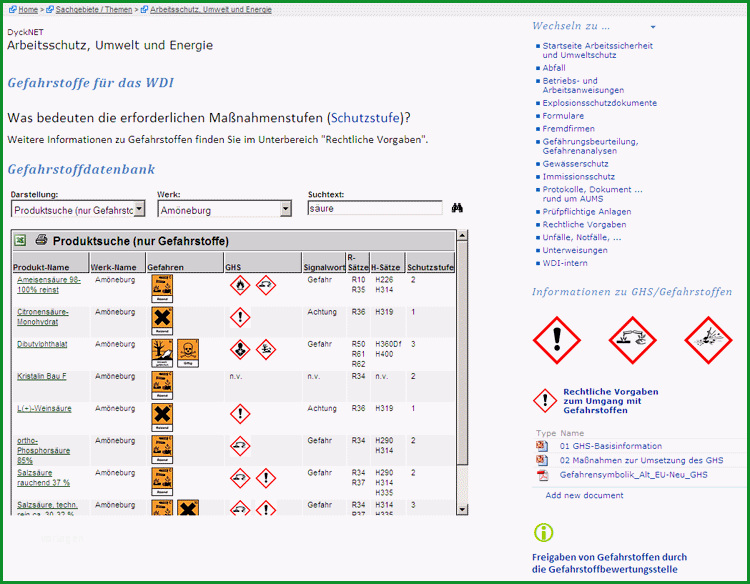Open Rechtliche Vorgaben sidebar item

pos(584,224)
